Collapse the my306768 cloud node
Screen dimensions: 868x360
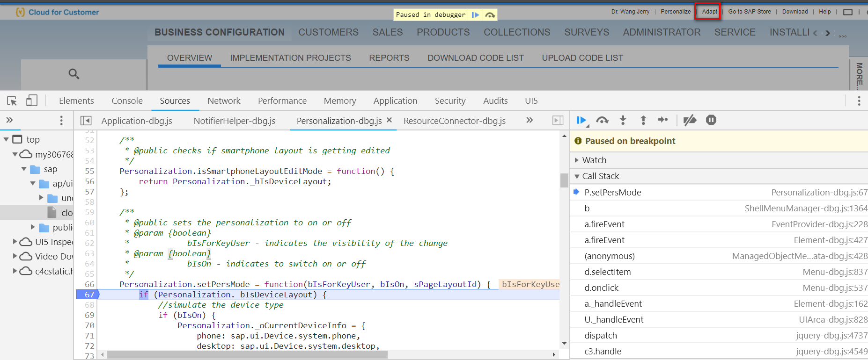click(15, 154)
